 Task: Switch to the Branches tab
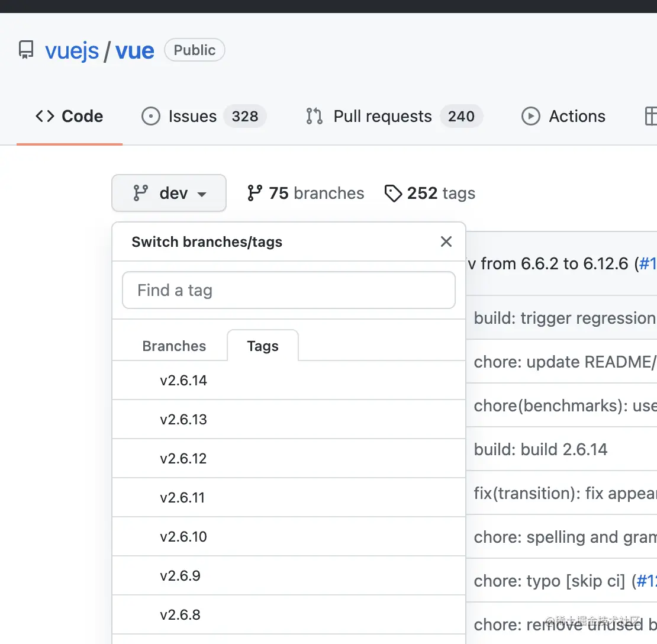174,346
